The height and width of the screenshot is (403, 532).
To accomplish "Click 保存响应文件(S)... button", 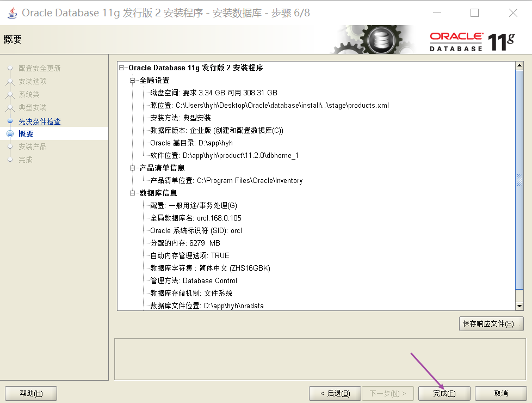I will (491, 323).
